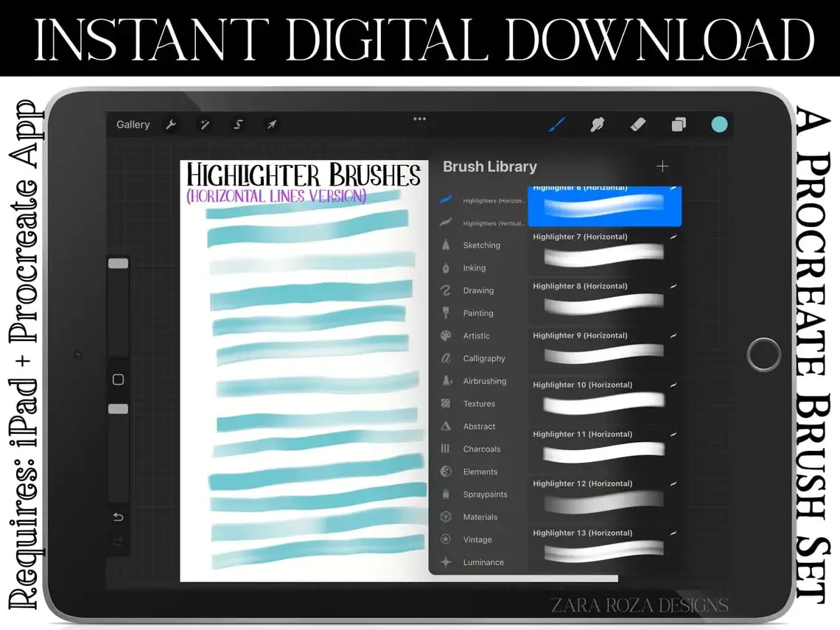Activate the Selection tool
This screenshot has height=630, width=840.
click(x=237, y=125)
